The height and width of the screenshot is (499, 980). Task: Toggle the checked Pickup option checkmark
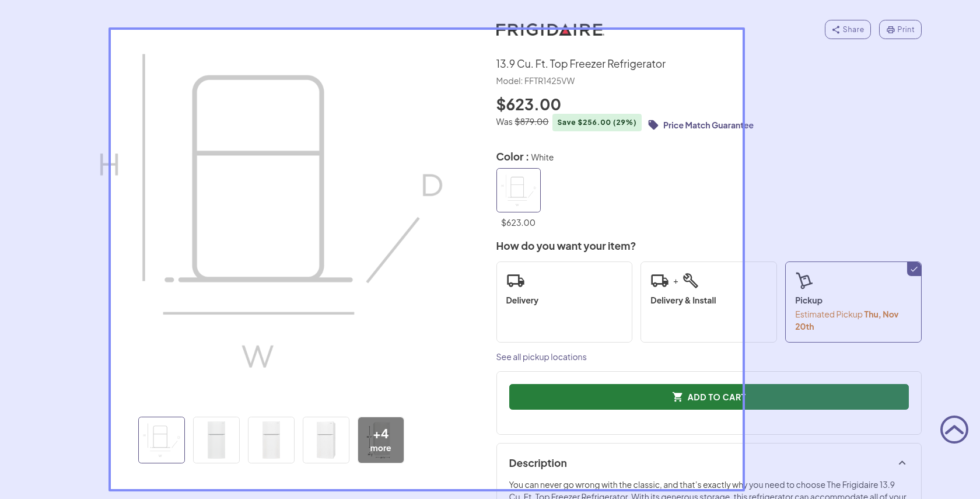[x=914, y=269]
